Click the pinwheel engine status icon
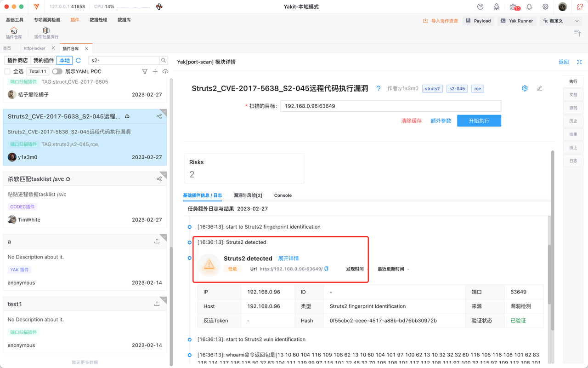This screenshot has width=588, height=368. [159, 7]
